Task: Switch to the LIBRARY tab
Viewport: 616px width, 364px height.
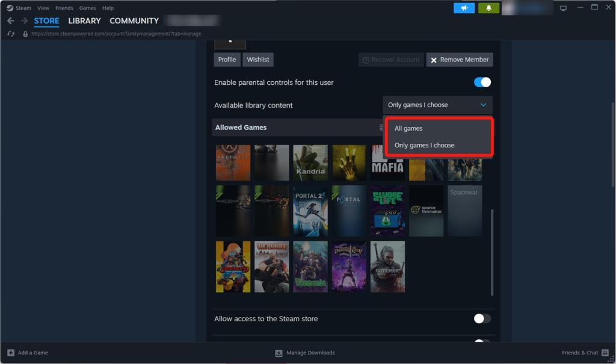Action: [84, 20]
